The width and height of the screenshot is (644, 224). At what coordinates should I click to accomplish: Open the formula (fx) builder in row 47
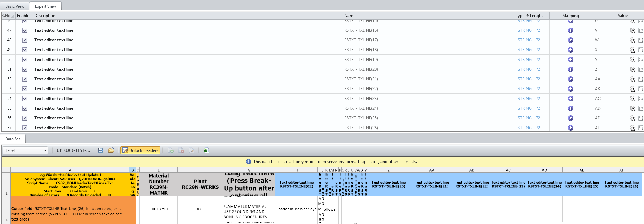pos(633,30)
